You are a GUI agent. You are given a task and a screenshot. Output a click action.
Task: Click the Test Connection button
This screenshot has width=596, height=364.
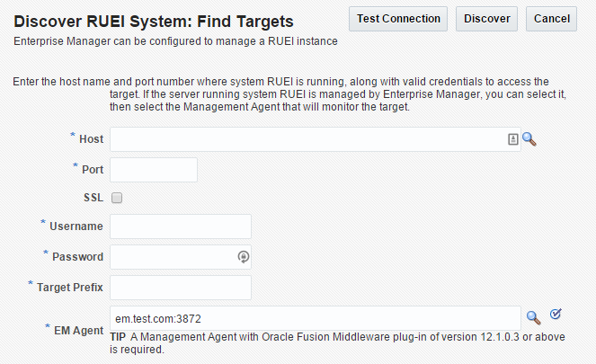pyautogui.click(x=398, y=19)
